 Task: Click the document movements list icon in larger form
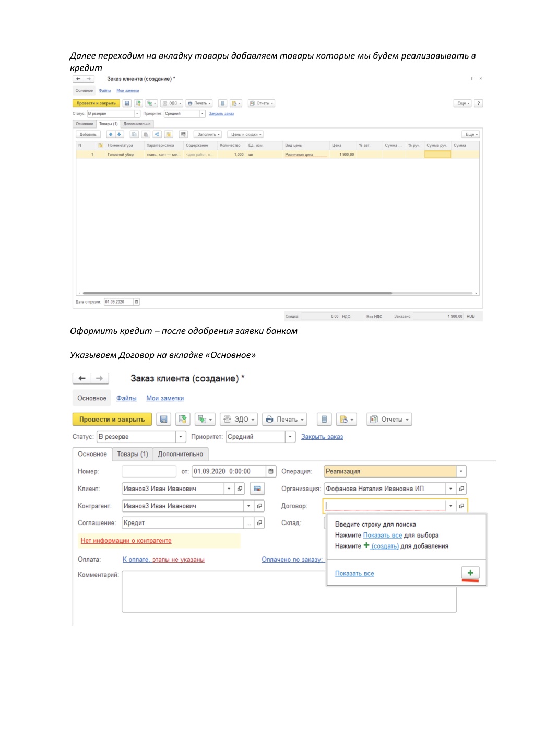click(x=324, y=419)
